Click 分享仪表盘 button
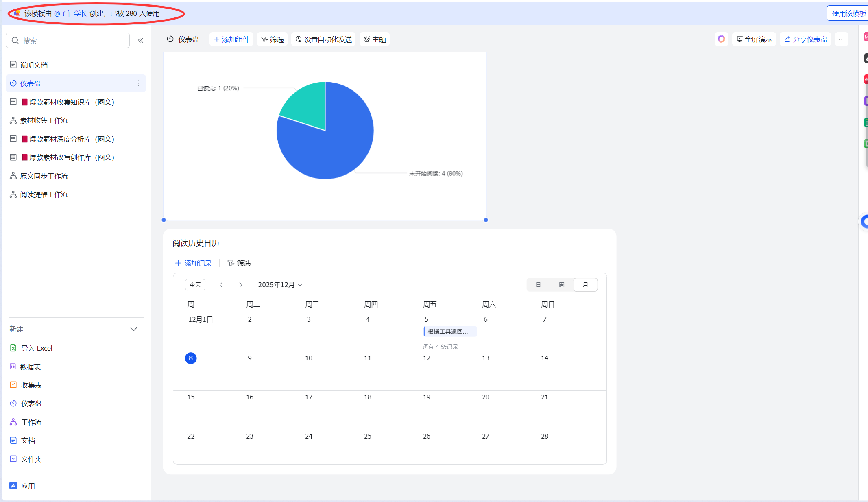Viewport: 868px width, 502px height. click(x=805, y=39)
